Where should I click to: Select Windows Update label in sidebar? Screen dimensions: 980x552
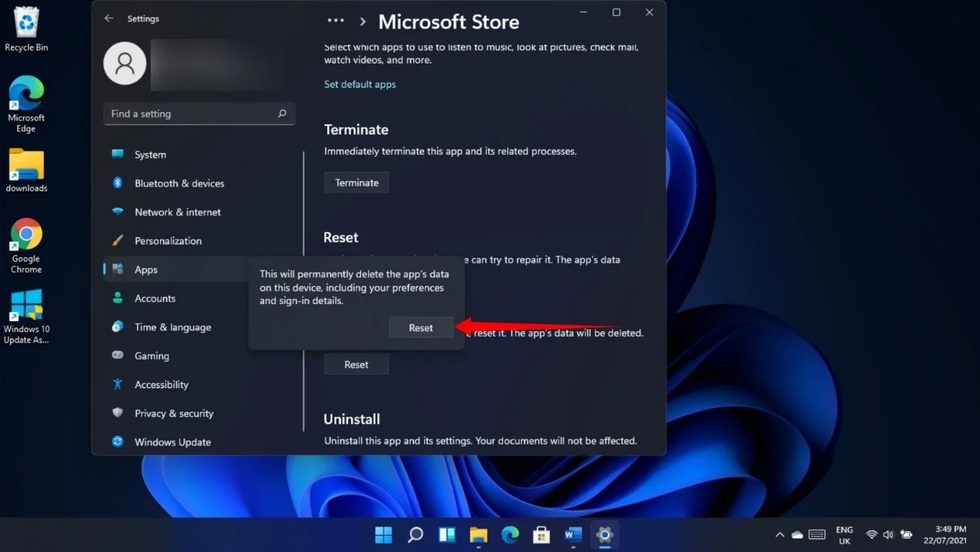point(173,442)
